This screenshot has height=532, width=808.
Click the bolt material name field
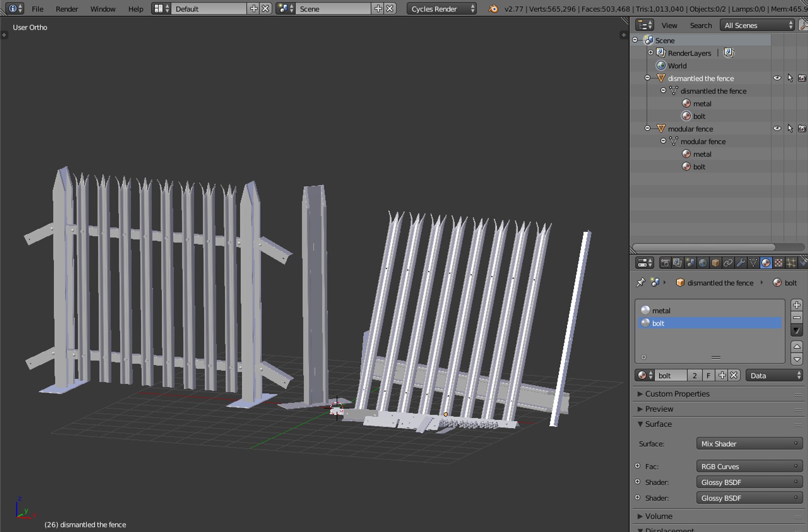[672, 375]
